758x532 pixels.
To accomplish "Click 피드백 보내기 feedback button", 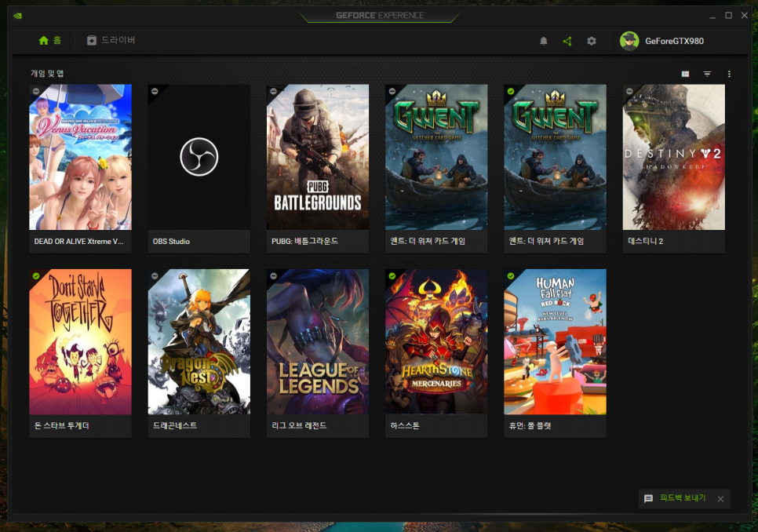I will tap(676, 498).
